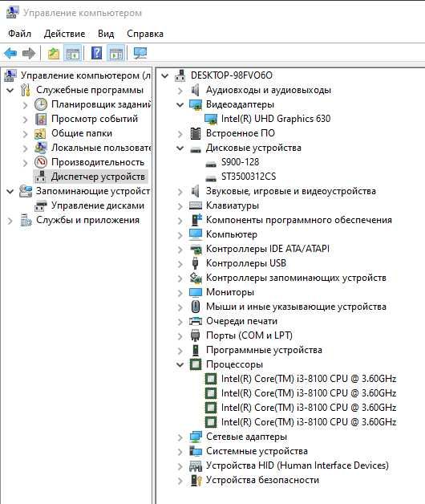
Task: Collapse the Запоминающие устройства node
Action: point(10,191)
